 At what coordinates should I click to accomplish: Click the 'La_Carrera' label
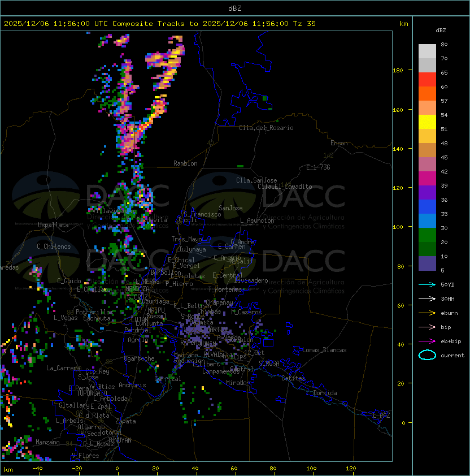(63, 368)
